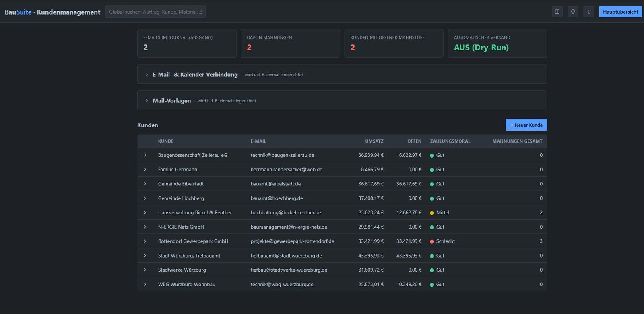Click the E-MAIL column header
Image resolution: width=644 pixels, height=314 pixels.
(258, 141)
